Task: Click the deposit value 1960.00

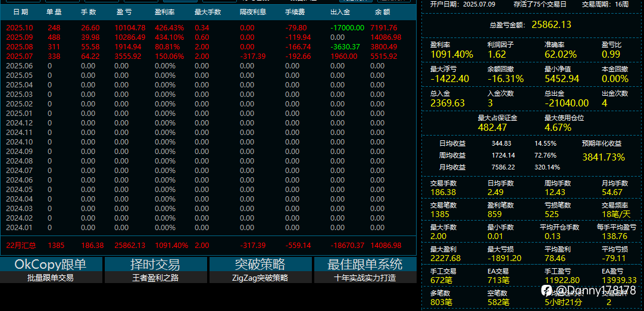Action: [x=343, y=56]
